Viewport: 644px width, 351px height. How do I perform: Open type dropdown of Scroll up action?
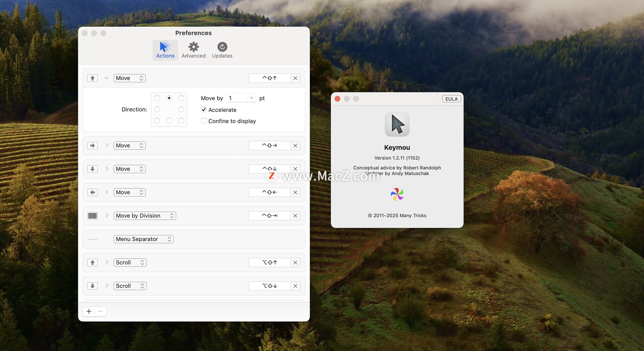(130, 263)
